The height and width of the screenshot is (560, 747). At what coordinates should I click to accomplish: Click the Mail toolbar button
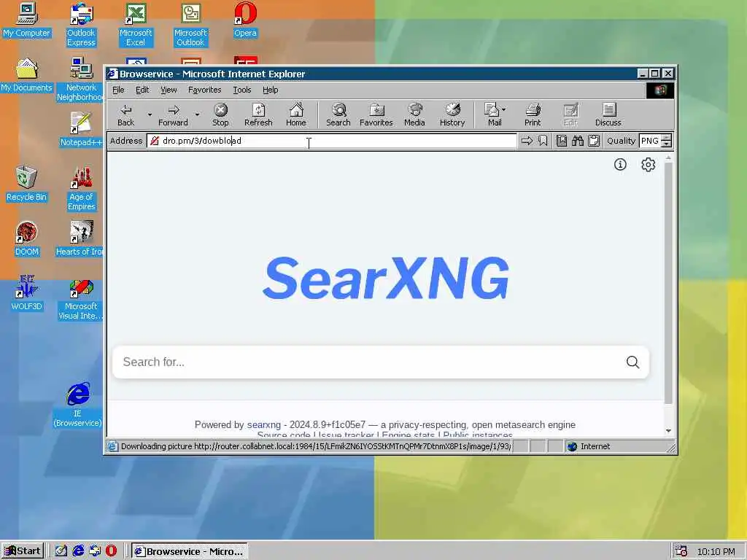[492, 114]
